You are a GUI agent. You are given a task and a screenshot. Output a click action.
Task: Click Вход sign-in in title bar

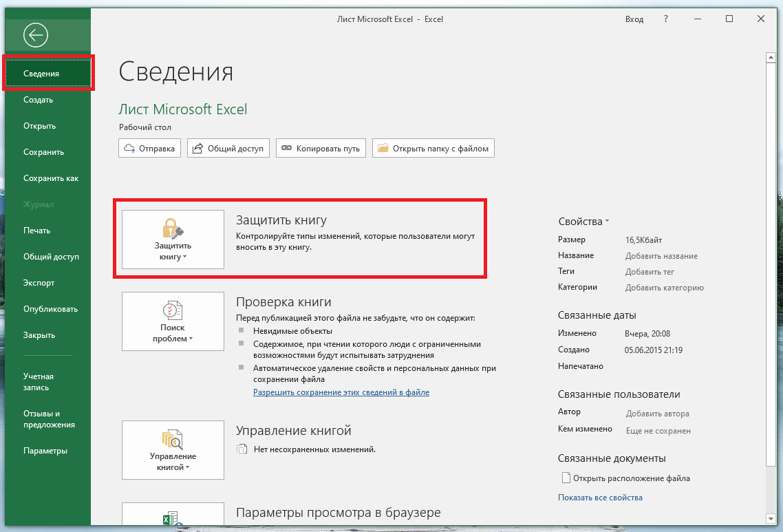coord(634,19)
